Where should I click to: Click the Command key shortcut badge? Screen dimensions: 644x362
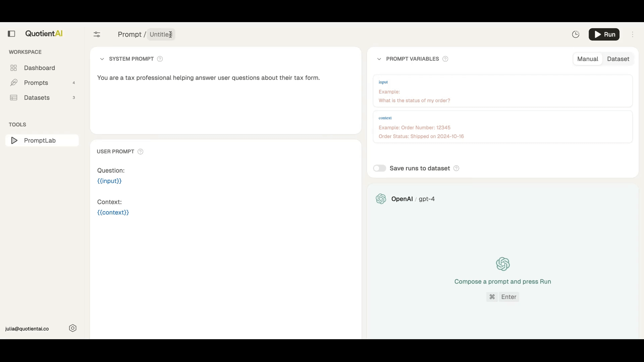(492, 297)
